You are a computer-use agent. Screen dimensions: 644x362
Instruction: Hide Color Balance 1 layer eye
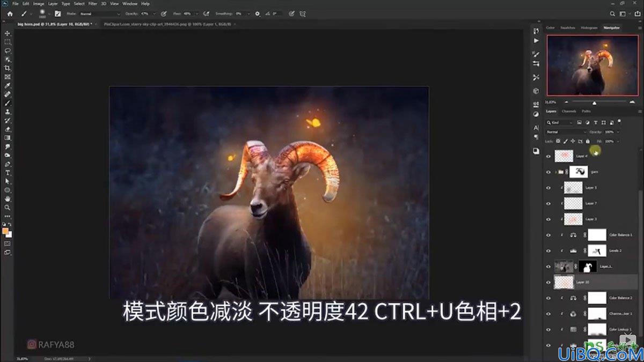pyautogui.click(x=548, y=235)
